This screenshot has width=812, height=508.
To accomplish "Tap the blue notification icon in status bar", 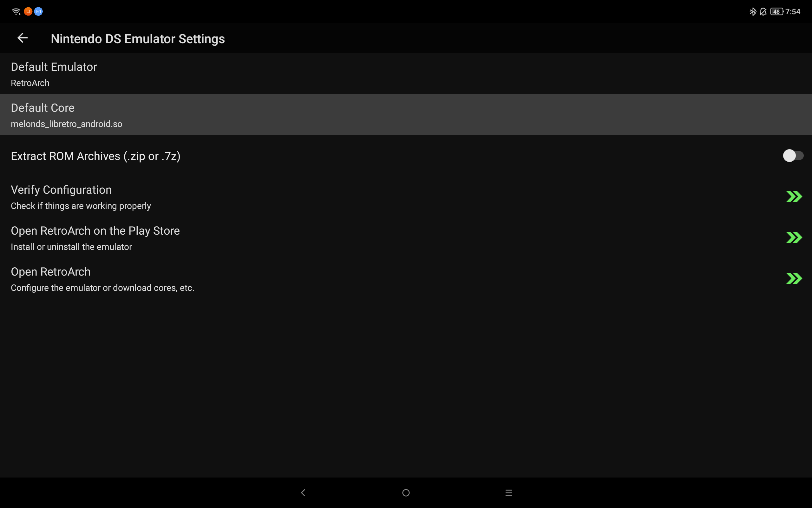I will (x=39, y=11).
